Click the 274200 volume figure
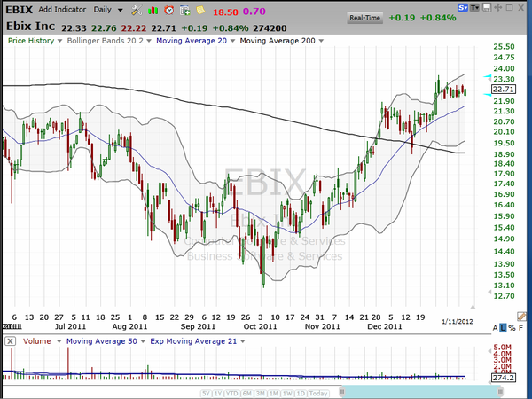 click(x=270, y=28)
